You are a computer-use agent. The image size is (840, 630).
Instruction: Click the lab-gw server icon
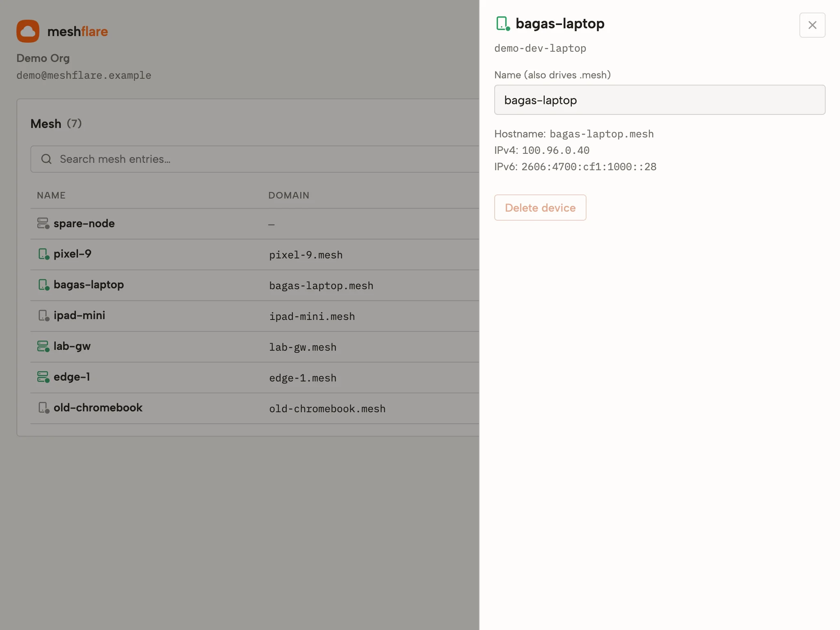point(43,346)
